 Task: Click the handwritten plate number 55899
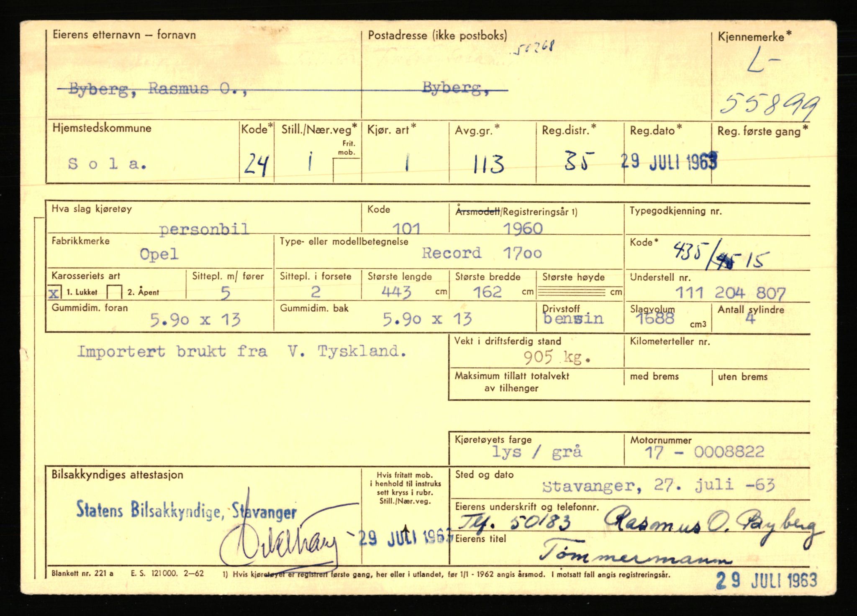[769, 106]
